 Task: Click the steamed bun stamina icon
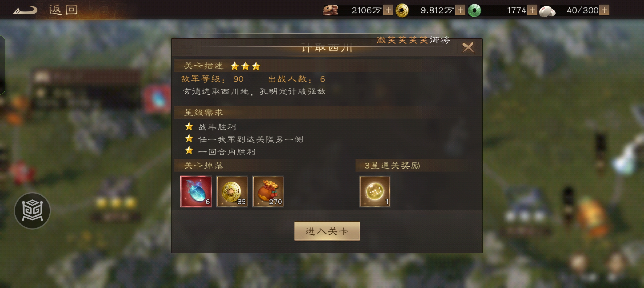[x=547, y=11]
